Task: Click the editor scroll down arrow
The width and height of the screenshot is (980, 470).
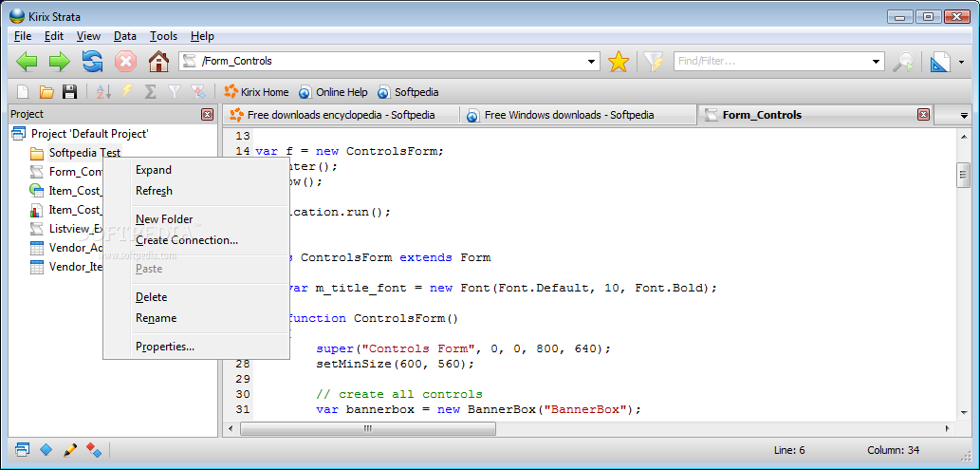Action: (x=963, y=412)
